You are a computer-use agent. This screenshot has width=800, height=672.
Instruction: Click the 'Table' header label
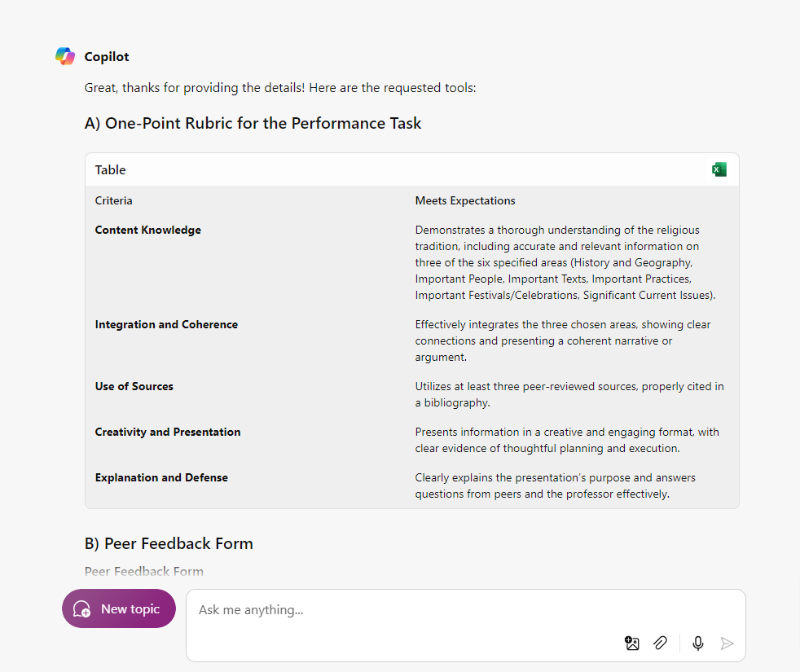(110, 170)
